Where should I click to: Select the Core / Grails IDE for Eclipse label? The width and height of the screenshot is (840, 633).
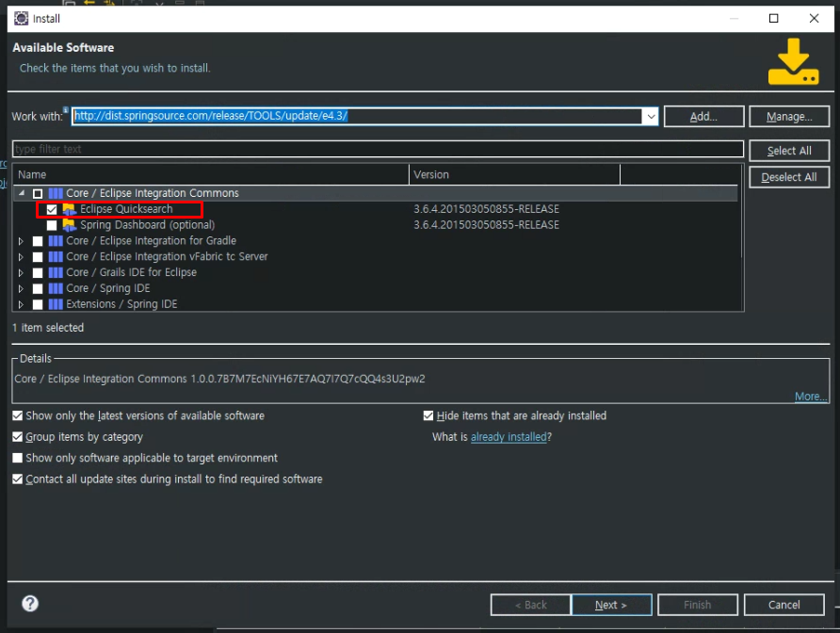tap(131, 272)
